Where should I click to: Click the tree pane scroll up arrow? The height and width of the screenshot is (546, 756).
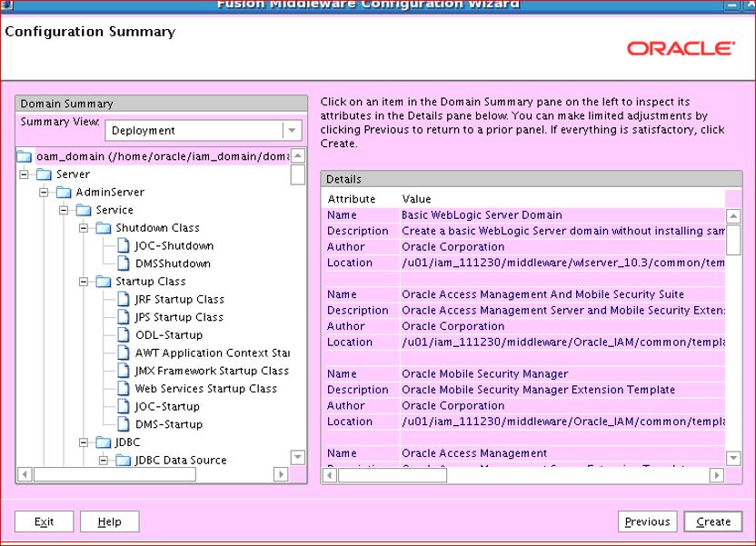298,155
